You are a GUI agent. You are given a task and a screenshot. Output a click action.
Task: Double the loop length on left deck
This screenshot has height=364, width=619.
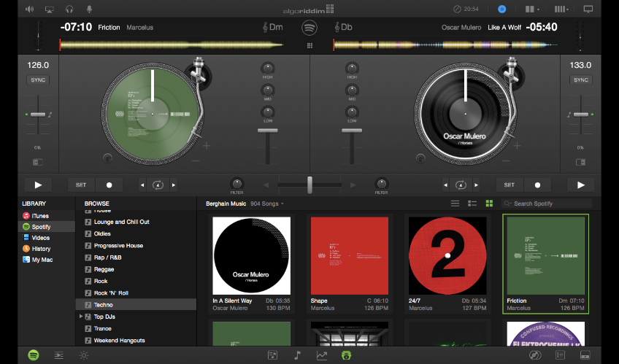173,185
